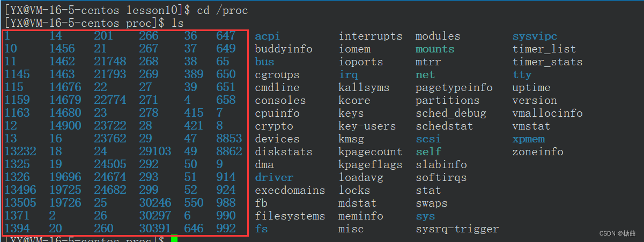The width and height of the screenshot is (644, 242).
Task: Click the 'mounts' link entry
Action: coord(435,49)
